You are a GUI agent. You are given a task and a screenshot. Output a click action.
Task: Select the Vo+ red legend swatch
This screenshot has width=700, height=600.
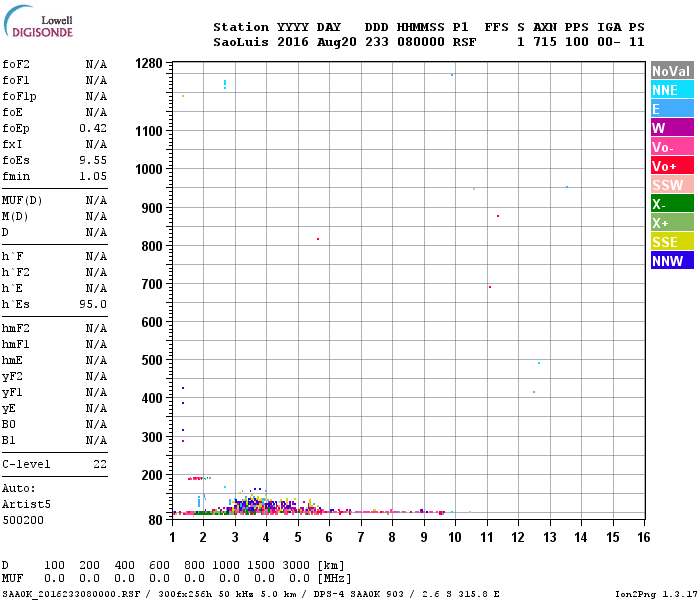coord(672,166)
